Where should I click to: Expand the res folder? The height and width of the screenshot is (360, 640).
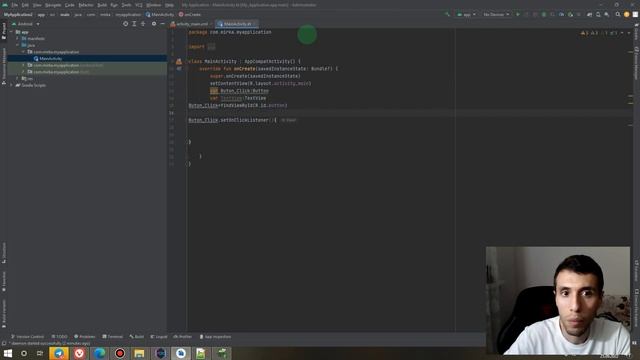click(x=18, y=78)
